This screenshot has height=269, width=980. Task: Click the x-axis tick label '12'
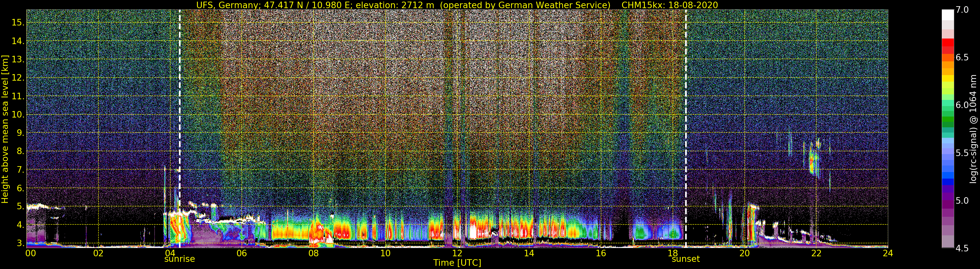(x=457, y=253)
